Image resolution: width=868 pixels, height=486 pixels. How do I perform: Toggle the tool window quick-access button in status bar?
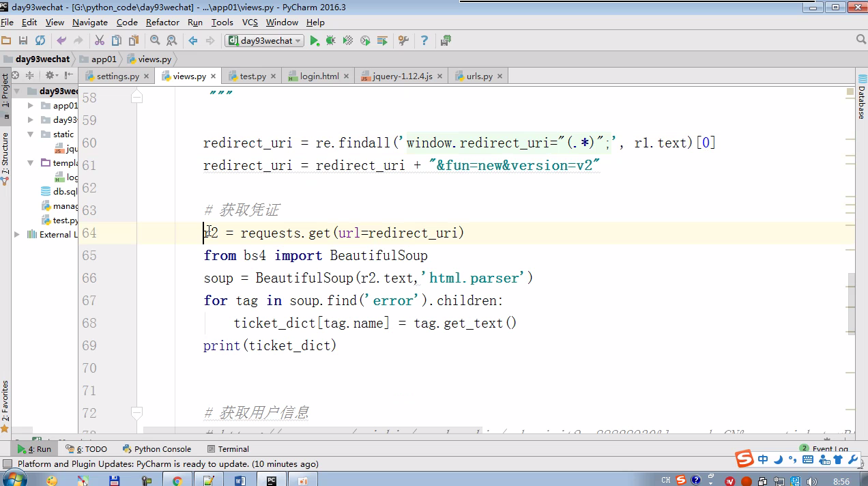coord(8,464)
